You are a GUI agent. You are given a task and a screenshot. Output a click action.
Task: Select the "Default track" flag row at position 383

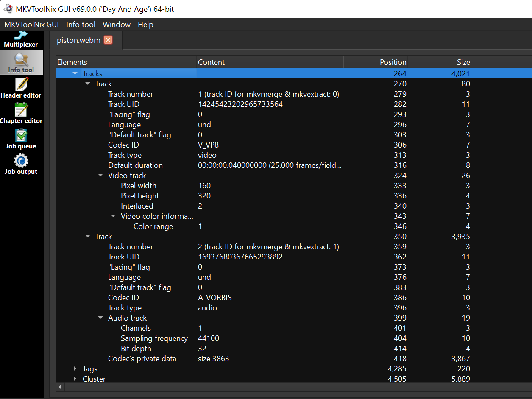(294, 287)
